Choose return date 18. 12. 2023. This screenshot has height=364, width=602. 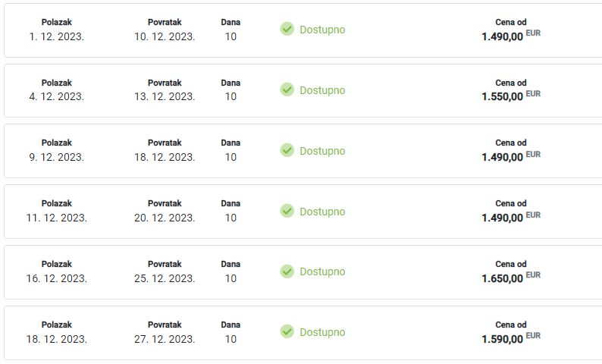tap(165, 157)
